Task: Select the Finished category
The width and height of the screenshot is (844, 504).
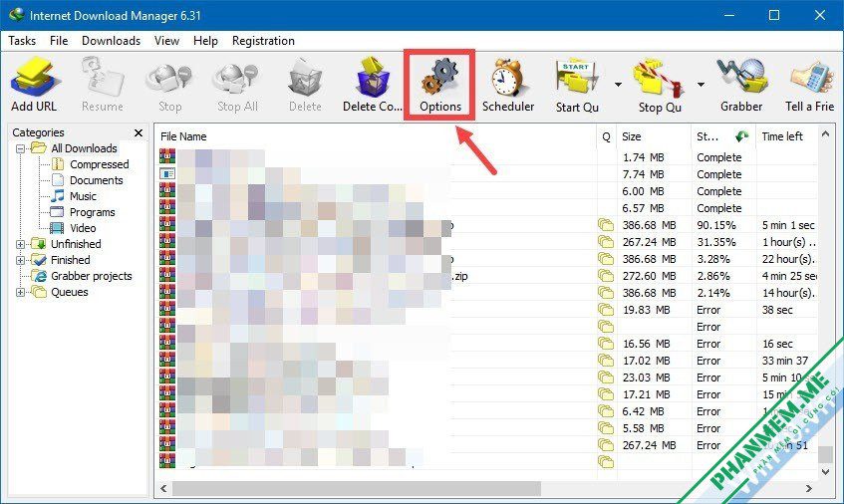Action: pyautogui.click(x=71, y=260)
